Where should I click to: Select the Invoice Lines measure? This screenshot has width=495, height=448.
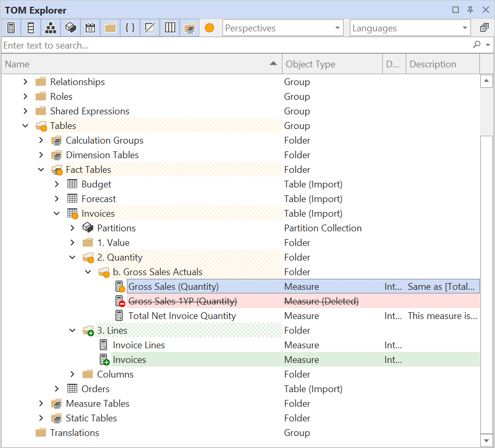click(x=139, y=345)
